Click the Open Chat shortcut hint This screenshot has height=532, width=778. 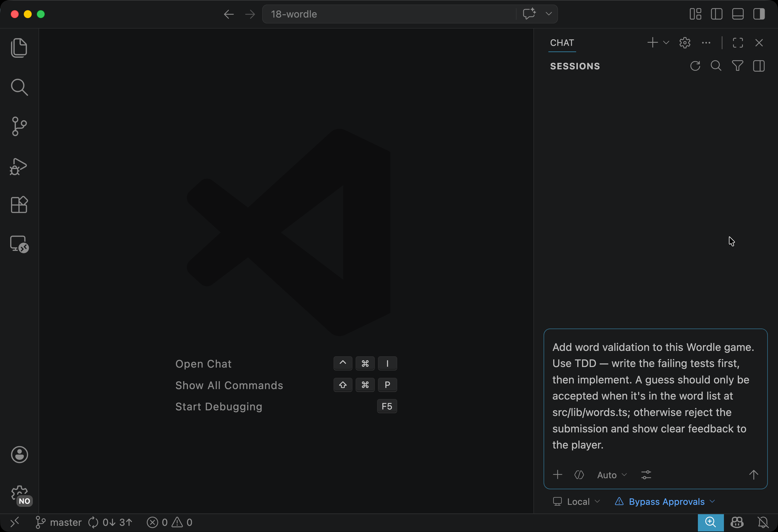204,364
